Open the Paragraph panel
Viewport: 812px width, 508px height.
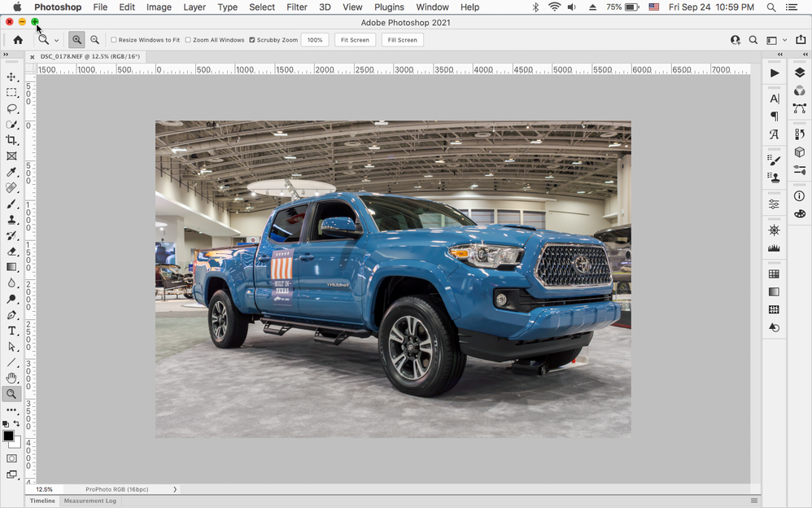coord(775,116)
